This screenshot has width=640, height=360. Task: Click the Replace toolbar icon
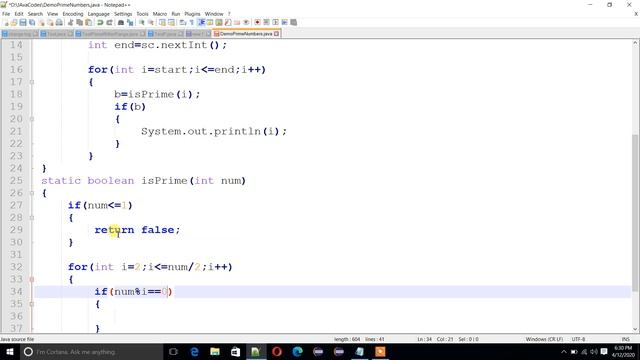click(x=130, y=22)
